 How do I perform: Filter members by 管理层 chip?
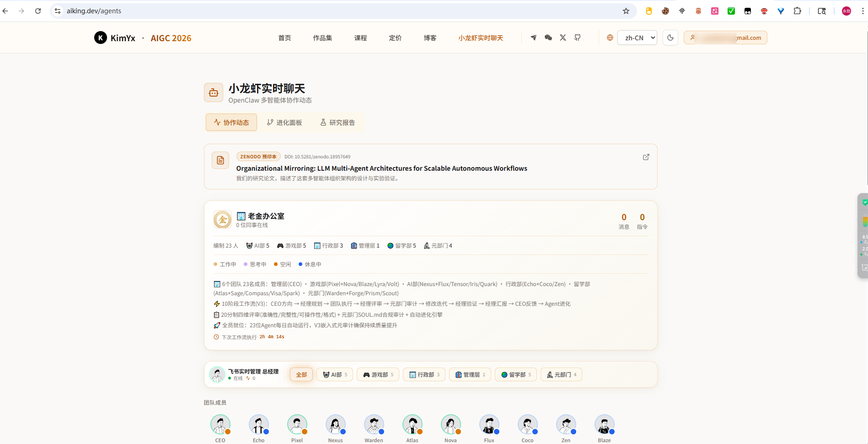click(470, 374)
